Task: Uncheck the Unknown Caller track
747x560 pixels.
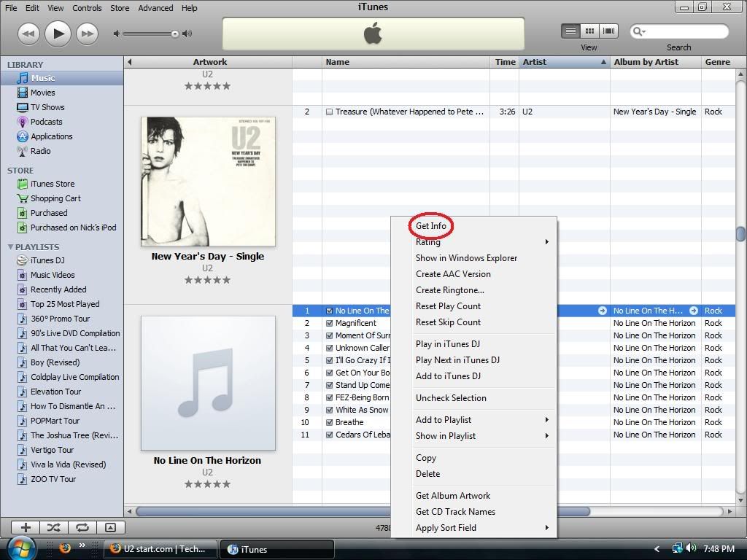Action: point(329,348)
